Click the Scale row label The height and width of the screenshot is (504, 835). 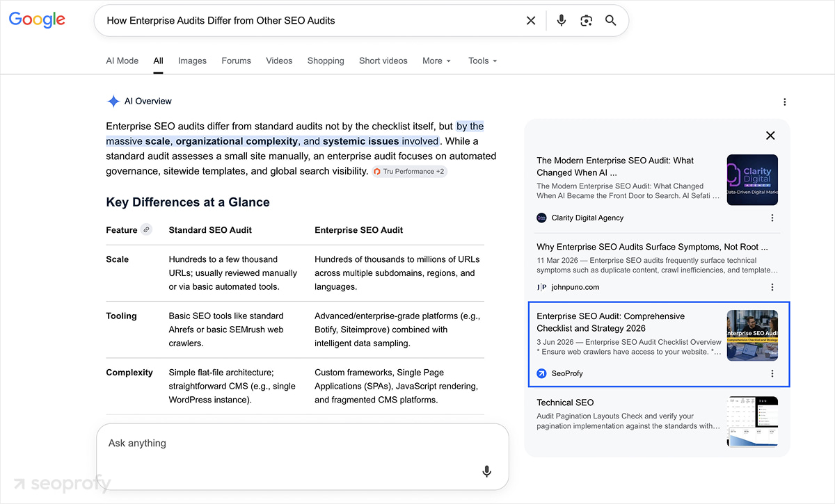point(117,259)
